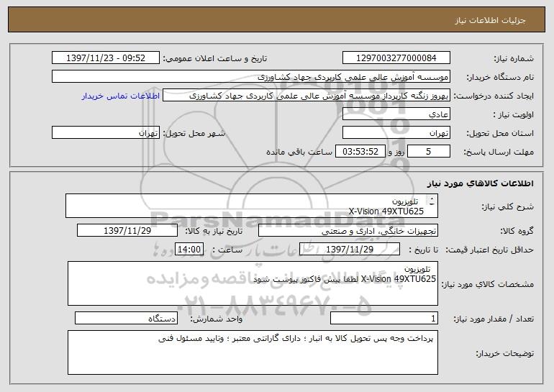The image size is (554, 392).
Task: Open the buyer contact info link
Action: point(121,96)
